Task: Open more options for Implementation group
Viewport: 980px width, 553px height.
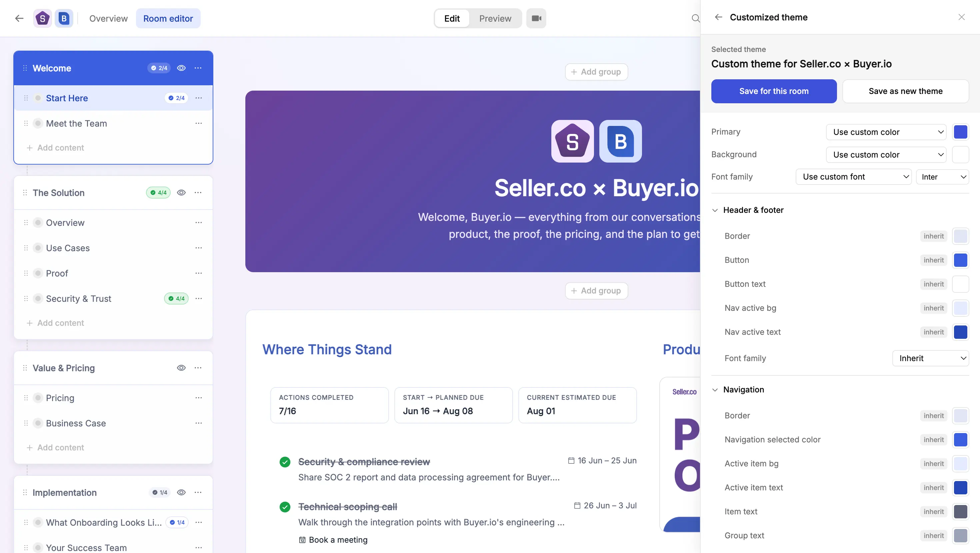Action: [x=198, y=492]
